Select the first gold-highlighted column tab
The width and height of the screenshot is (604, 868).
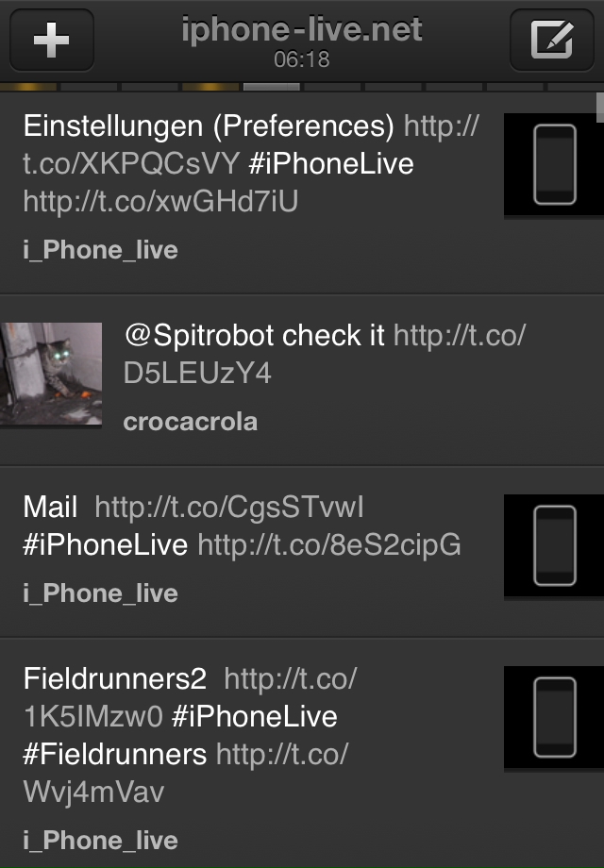pyautogui.click(x=28, y=87)
